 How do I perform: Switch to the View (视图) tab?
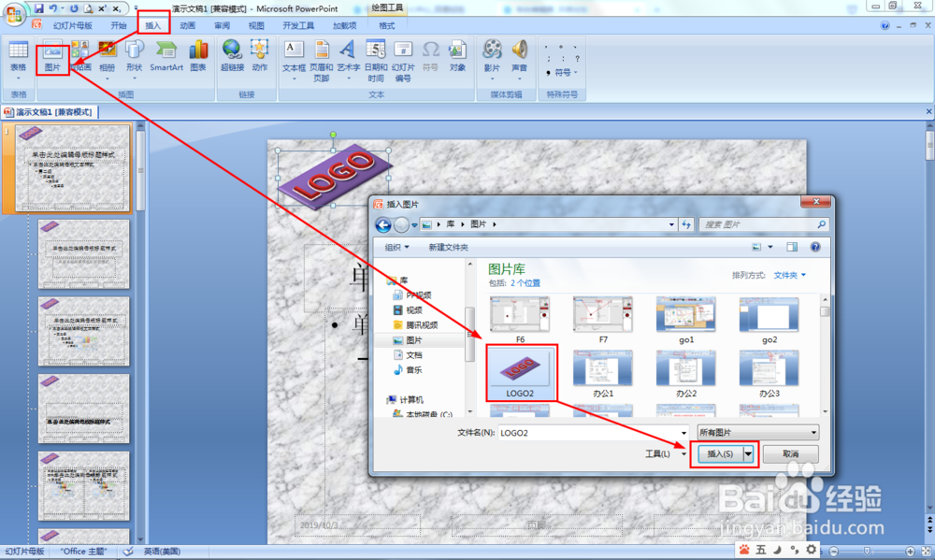(256, 25)
